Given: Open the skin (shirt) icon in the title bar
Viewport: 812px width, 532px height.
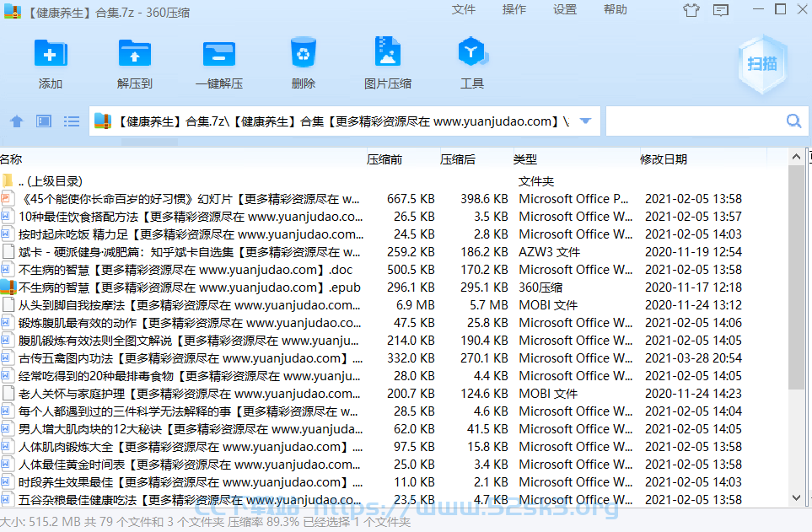Looking at the screenshot, I should pos(691,10).
